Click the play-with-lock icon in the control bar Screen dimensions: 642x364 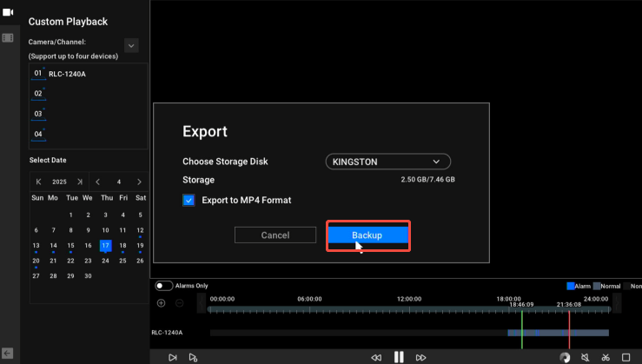[193, 357]
